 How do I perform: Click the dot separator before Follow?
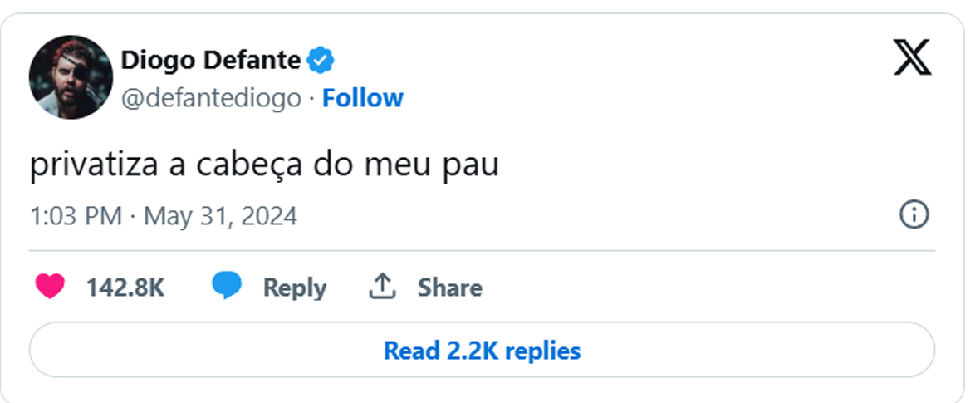point(311,99)
